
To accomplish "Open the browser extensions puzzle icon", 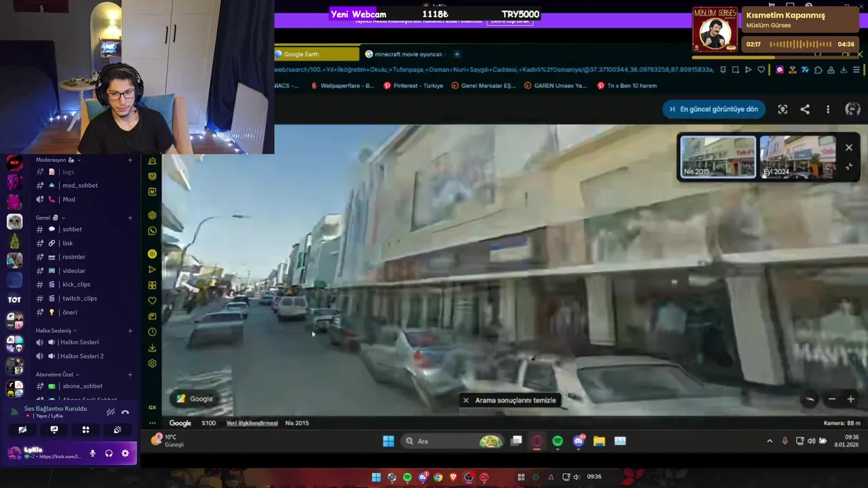I will [x=818, y=69].
